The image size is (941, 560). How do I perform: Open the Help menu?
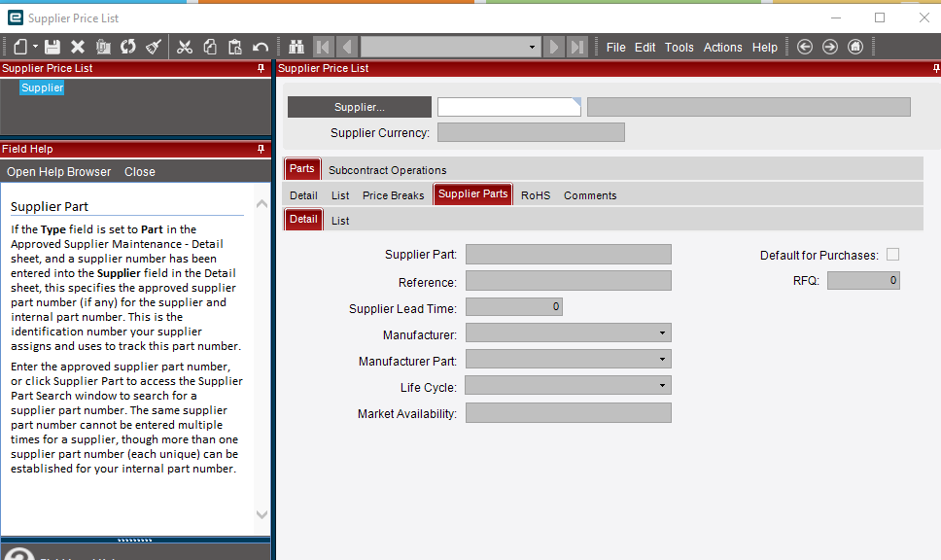tap(764, 48)
